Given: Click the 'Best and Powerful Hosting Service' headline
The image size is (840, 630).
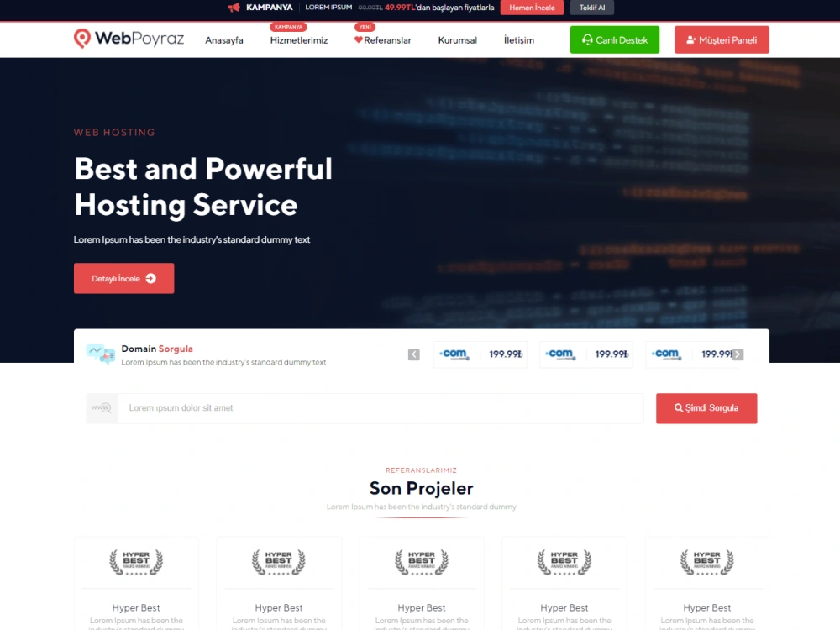Looking at the screenshot, I should pos(203,186).
